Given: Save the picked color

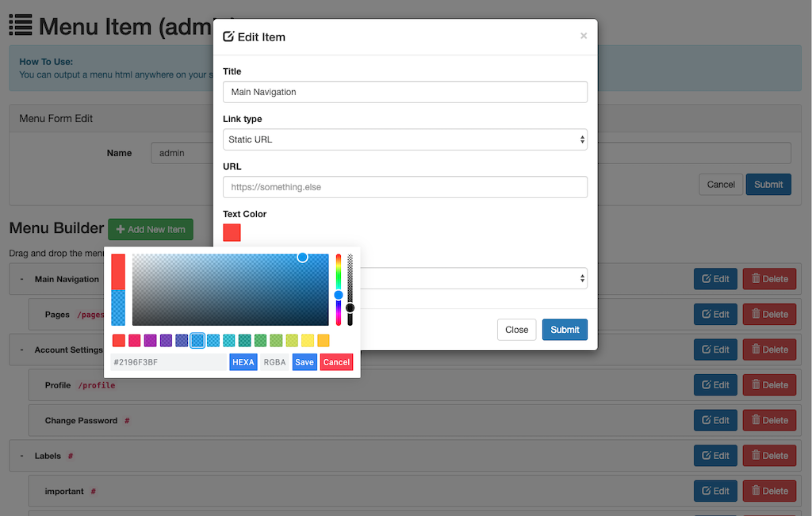Looking at the screenshot, I should click(304, 362).
